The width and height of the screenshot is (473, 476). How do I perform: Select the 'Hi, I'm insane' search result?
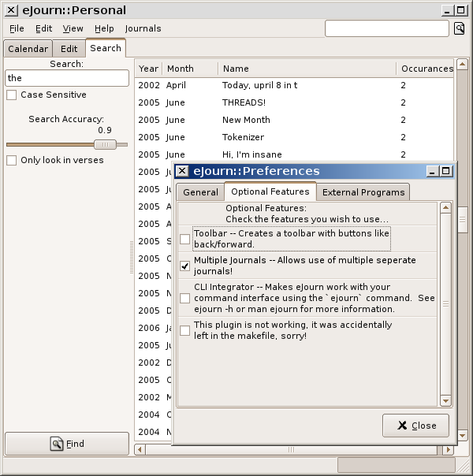point(294,154)
